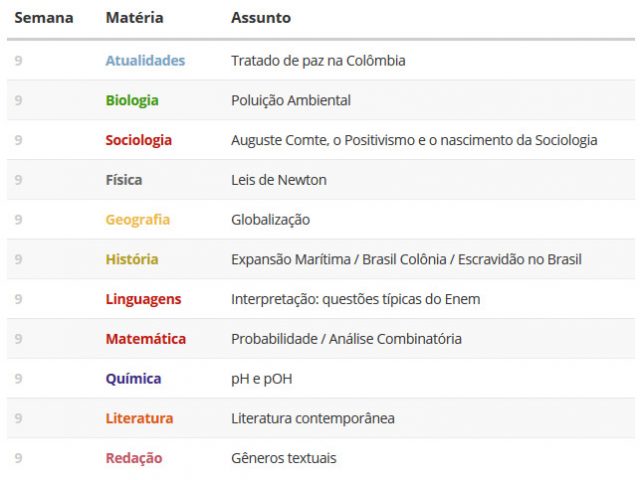Screen dimensions: 640x480
Task: Click the Globalização topic cell
Action: coord(271,220)
